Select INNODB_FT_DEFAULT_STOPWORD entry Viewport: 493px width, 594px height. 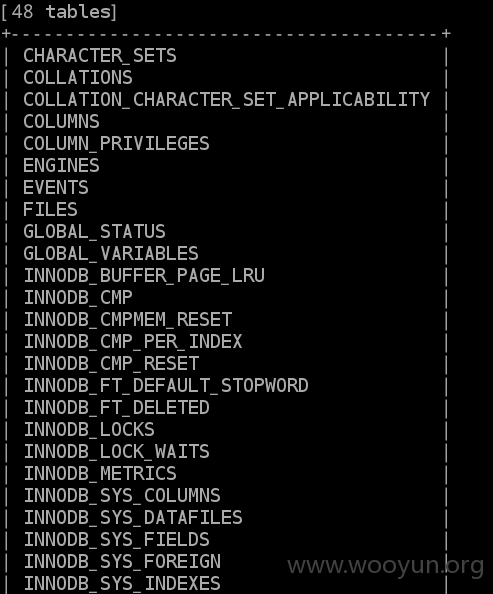[x=166, y=385]
